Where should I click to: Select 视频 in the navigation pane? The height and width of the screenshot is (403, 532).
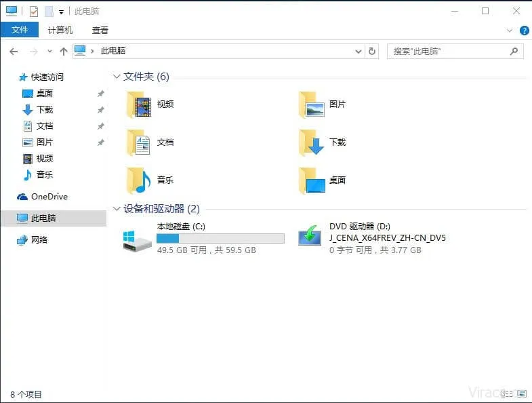(x=45, y=158)
